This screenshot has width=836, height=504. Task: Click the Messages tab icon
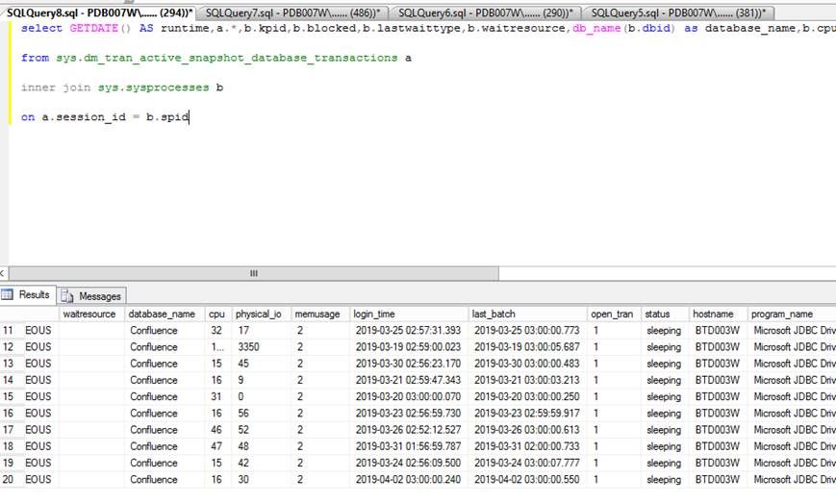(x=67, y=296)
